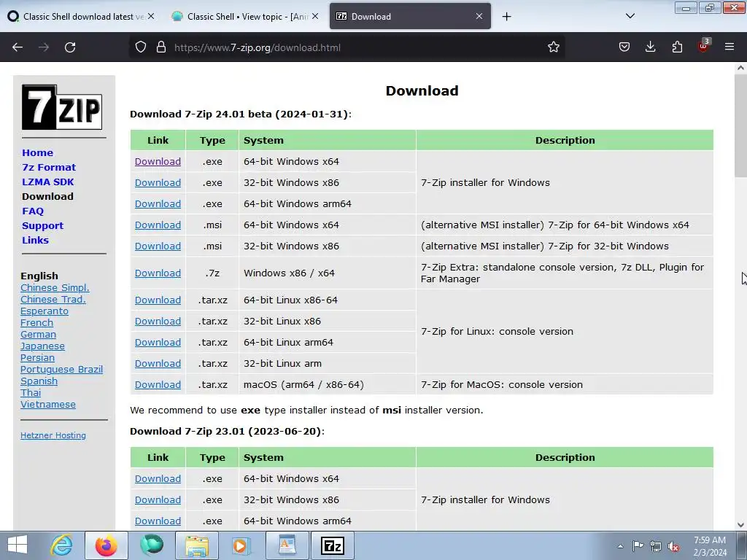The image size is (747, 560).
Task: Switch language to Chinese Trad.
Action: 53,299
